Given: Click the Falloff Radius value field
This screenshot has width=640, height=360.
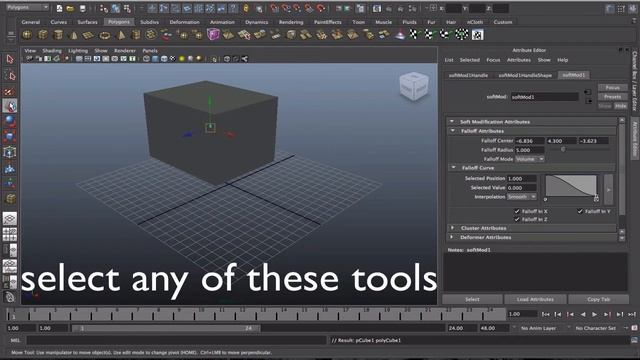Looking at the screenshot, I should 529,150.
